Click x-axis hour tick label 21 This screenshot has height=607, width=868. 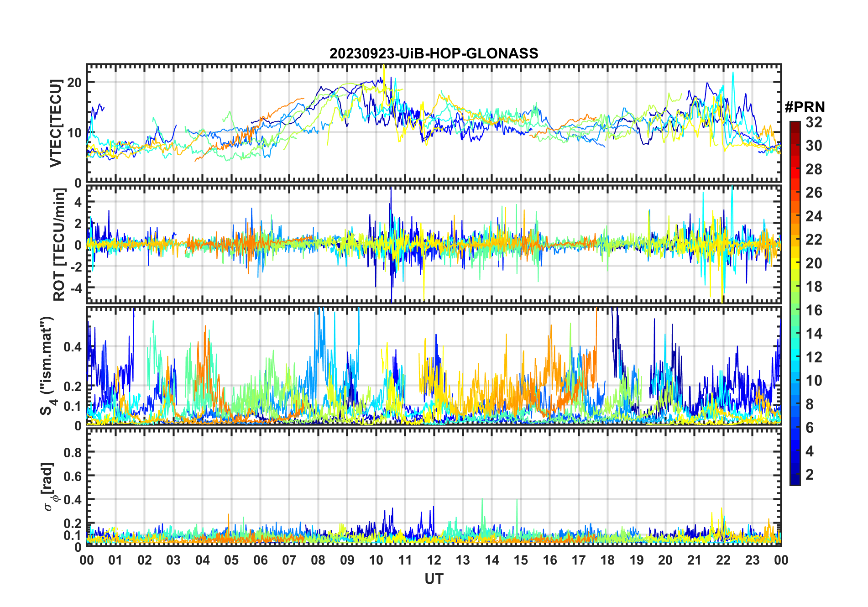pos(695,560)
